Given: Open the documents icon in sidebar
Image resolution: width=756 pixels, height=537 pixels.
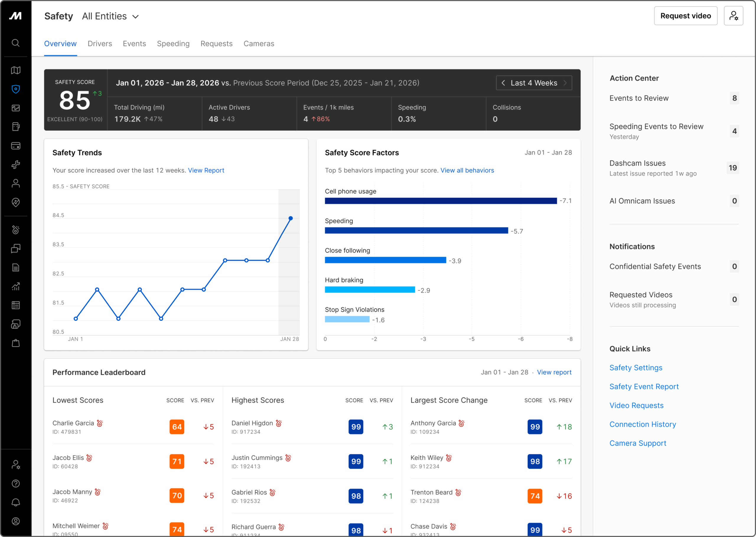Looking at the screenshot, I should pos(16,268).
